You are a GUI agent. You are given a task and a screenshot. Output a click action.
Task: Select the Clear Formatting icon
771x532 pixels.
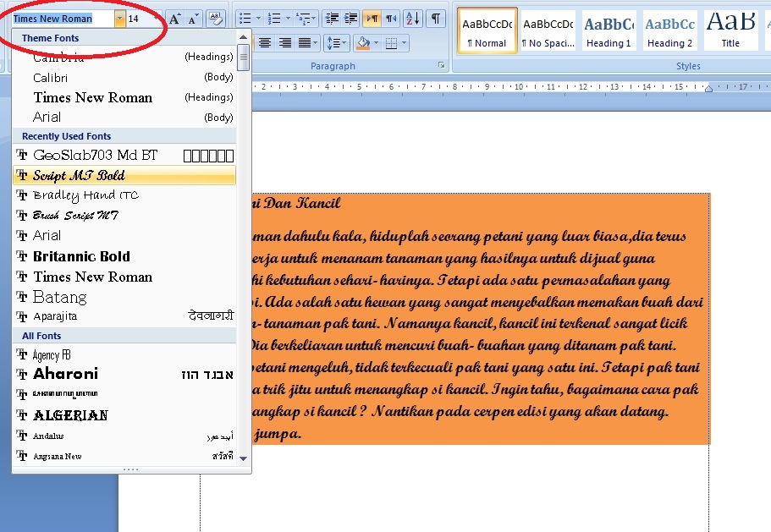(x=215, y=17)
